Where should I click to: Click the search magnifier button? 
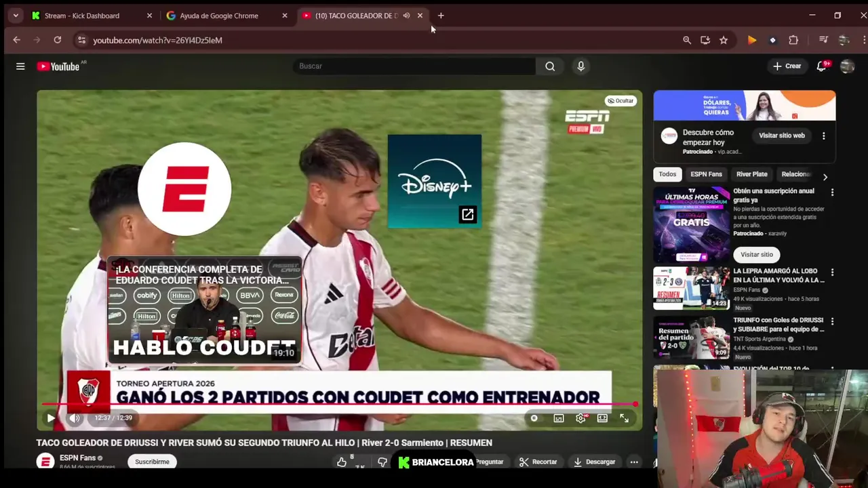pos(550,66)
